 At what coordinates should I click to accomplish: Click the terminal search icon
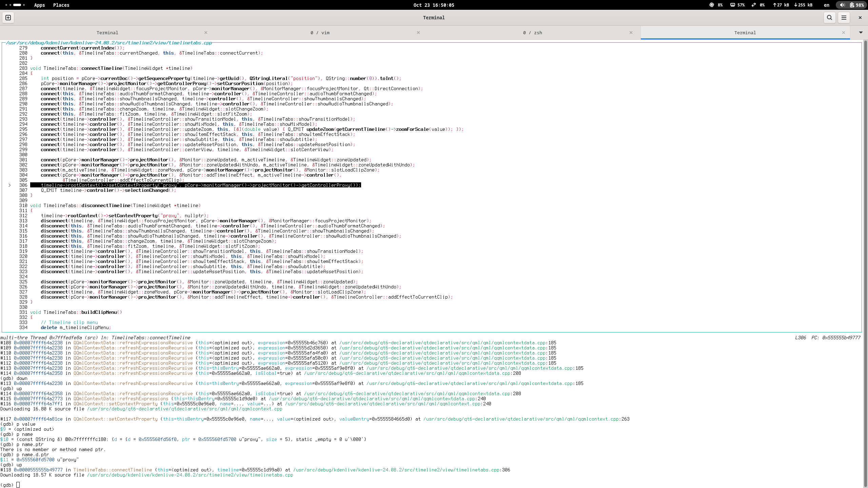click(829, 18)
